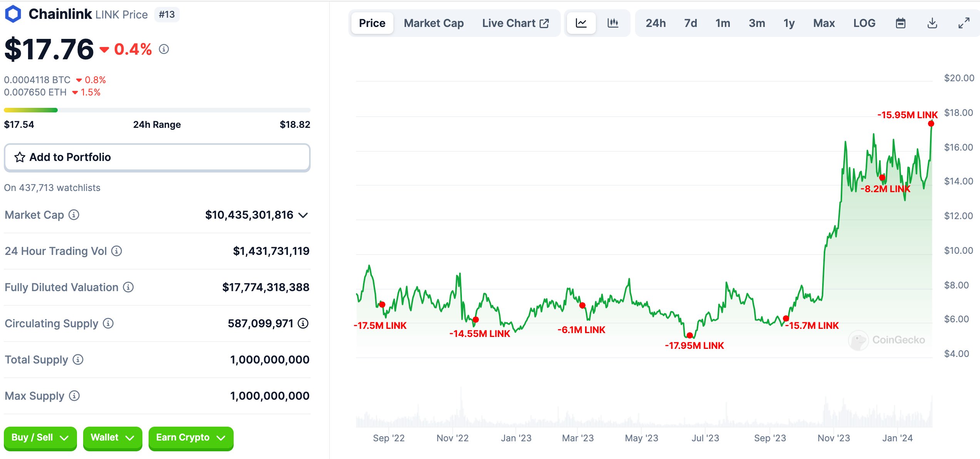
Task: Click the $18.82 range high value
Action: tap(295, 125)
